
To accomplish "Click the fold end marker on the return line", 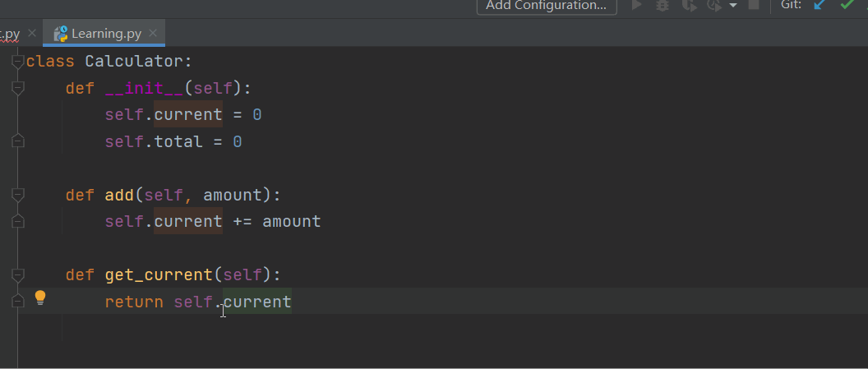I will (x=18, y=301).
